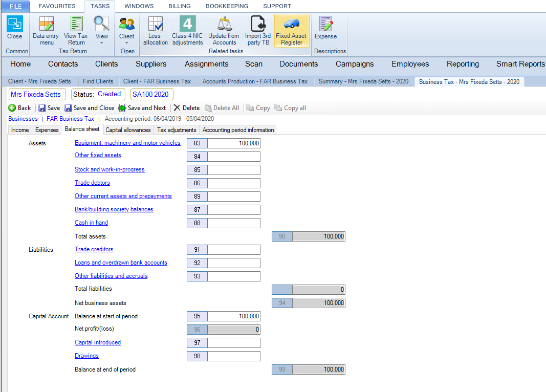
Task: Click the magnifier View icon
Action: coord(101,24)
